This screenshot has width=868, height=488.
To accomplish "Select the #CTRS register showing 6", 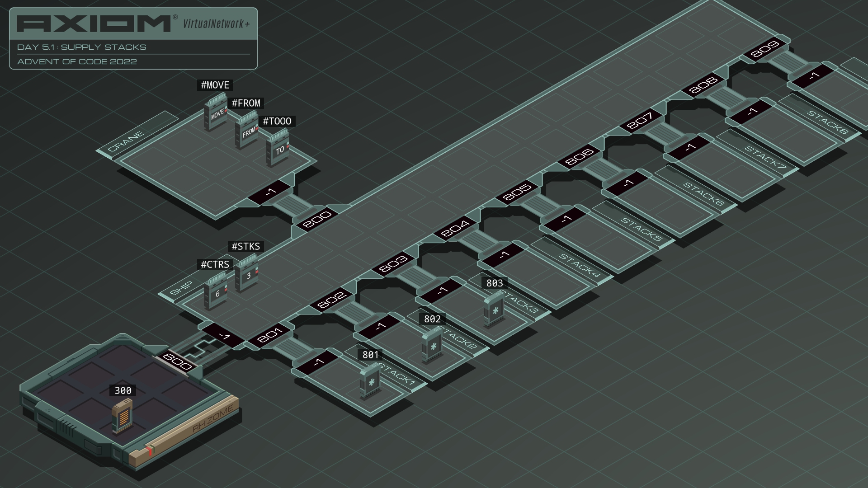I will [x=215, y=291].
